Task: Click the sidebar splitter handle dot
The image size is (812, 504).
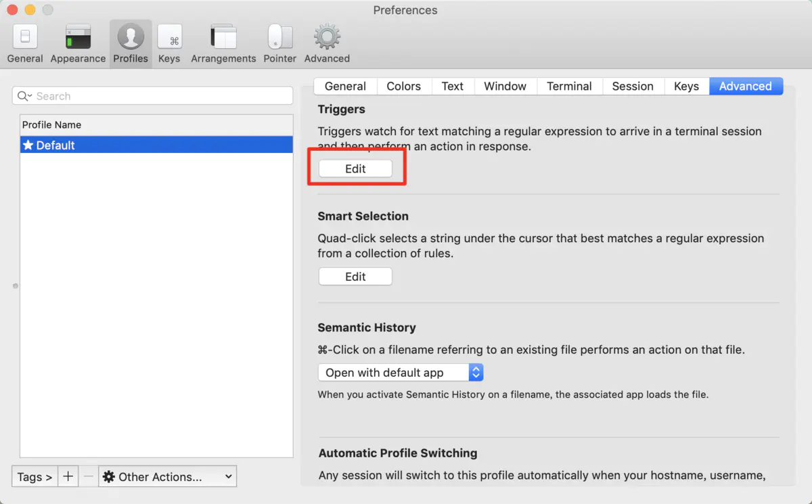Action: tap(16, 286)
